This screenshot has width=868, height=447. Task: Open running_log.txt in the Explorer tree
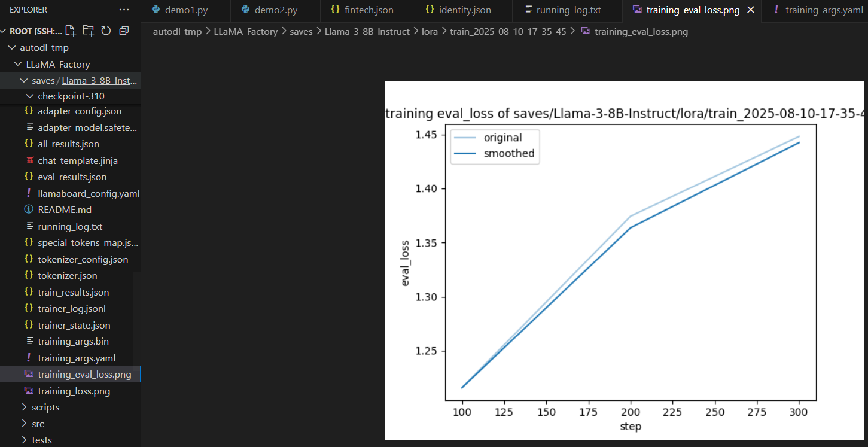pos(71,226)
